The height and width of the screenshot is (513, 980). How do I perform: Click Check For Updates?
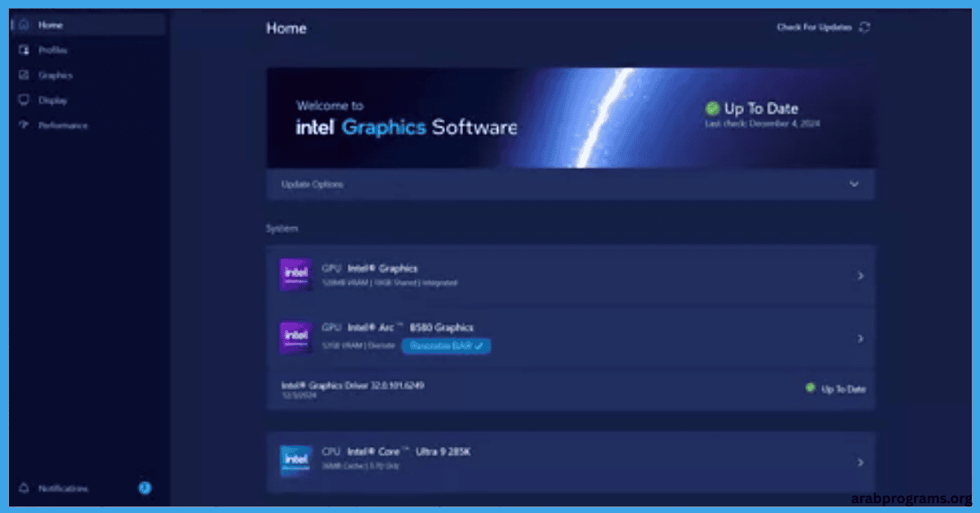813,27
